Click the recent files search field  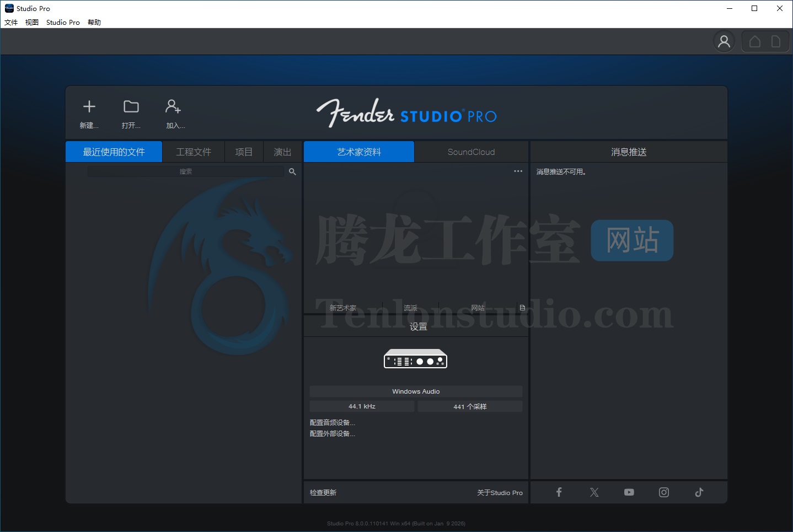186,172
